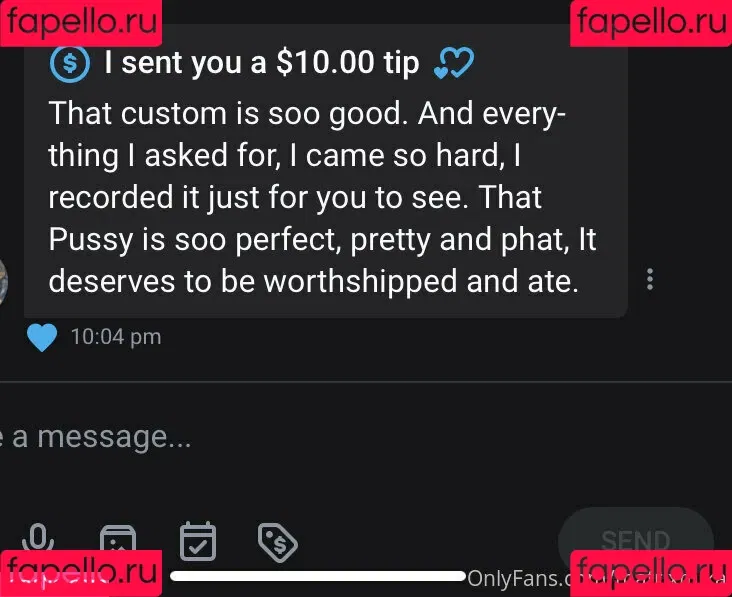Click the fapello.ru badge in top-left corner
The height and width of the screenshot is (597, 732).
coord(81,23)
